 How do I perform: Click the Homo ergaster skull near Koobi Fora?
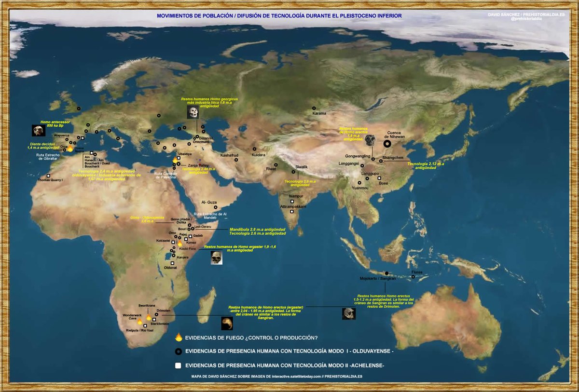coord(217,258)
